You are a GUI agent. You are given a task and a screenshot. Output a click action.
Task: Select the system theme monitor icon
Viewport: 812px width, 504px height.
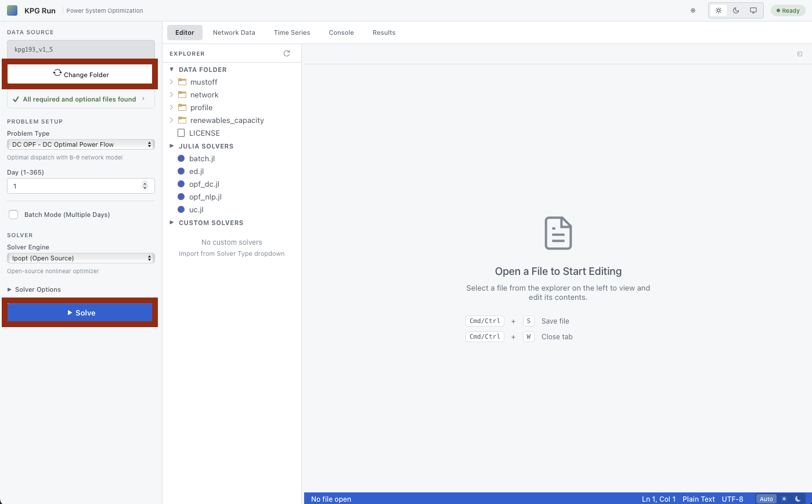pyautogui.click(x=754, y=10)
